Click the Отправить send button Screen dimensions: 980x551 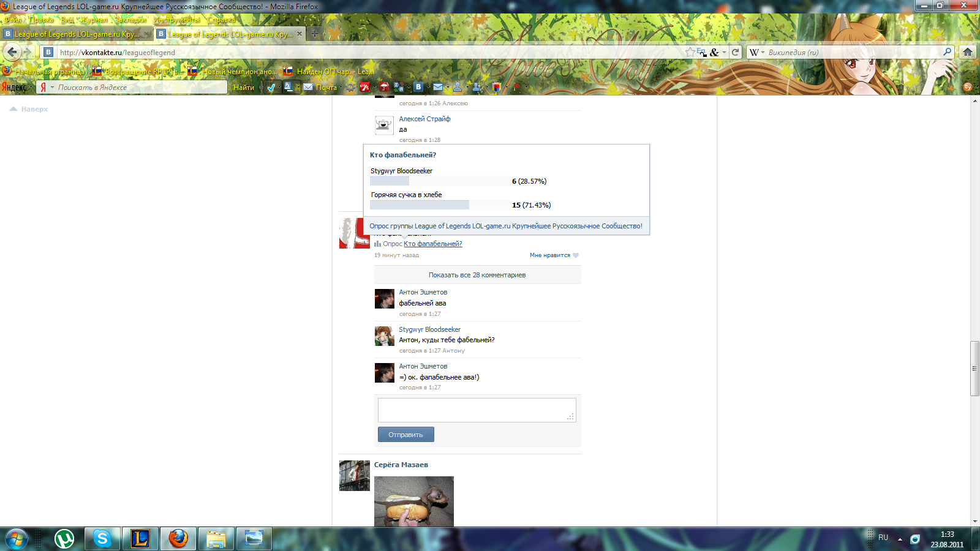405,435
